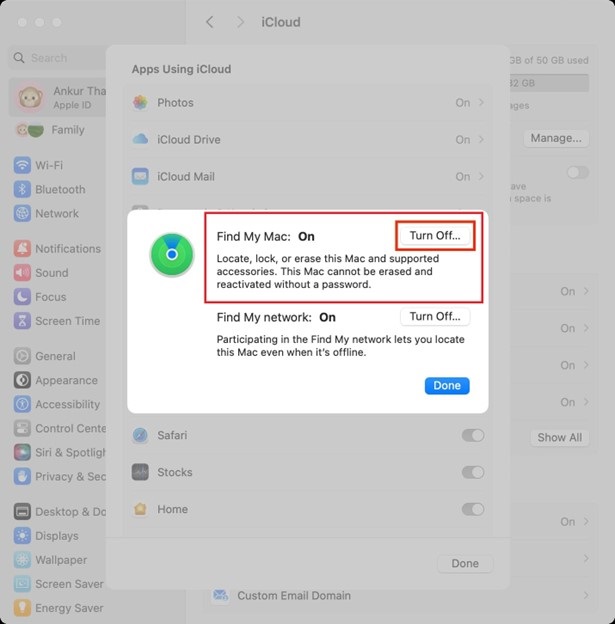Click the Show All button
This screenshot has height=624, width=615.
click(559, 437)
